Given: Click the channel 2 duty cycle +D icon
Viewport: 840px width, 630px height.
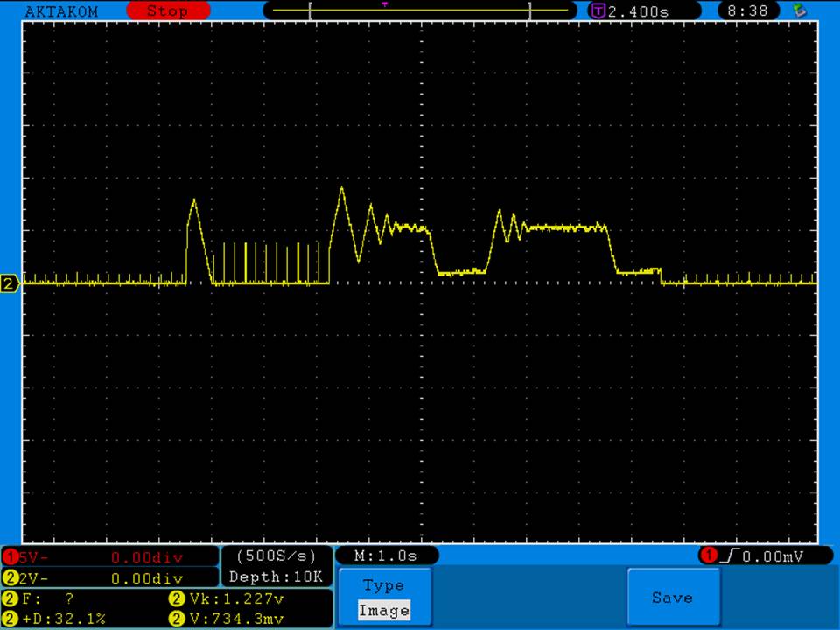Looking at the screenshot, I should [x=10, y=619].
